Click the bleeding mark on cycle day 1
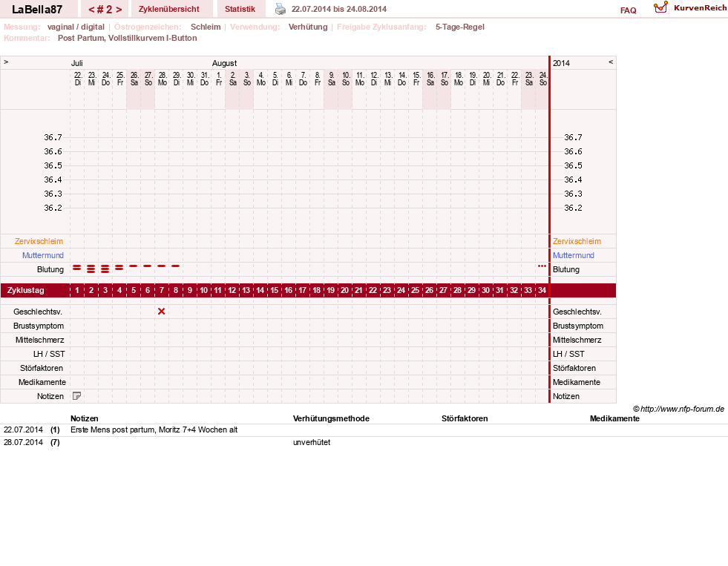Screen dimensions: 728x566 coord(77,268)
